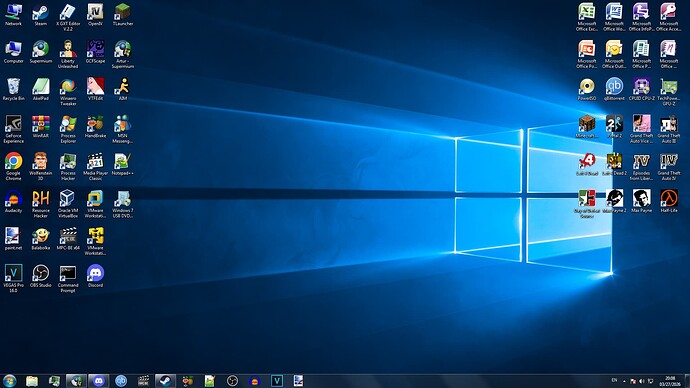Viewport: 690px width, 388px height.
Task: Launch the Half-Life lambda shortcut
Action: tap(668, 202)
